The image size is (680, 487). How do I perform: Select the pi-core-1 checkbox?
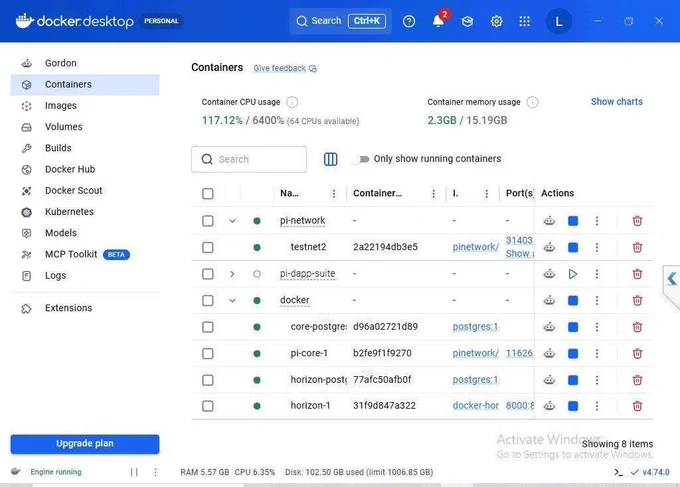(208, 353)
